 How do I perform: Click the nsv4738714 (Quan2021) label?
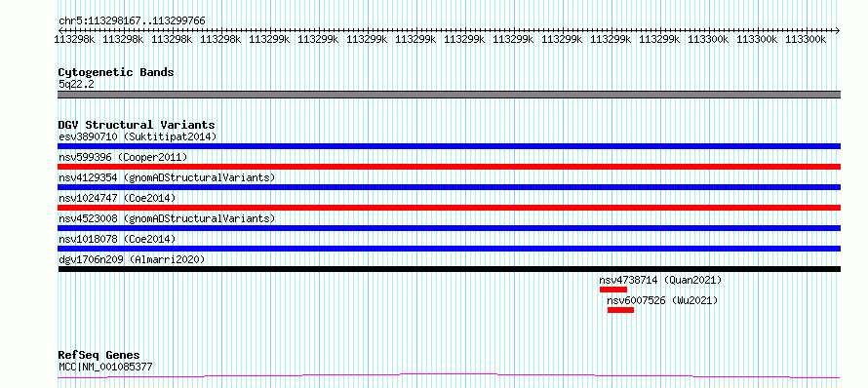coord(661,280)
